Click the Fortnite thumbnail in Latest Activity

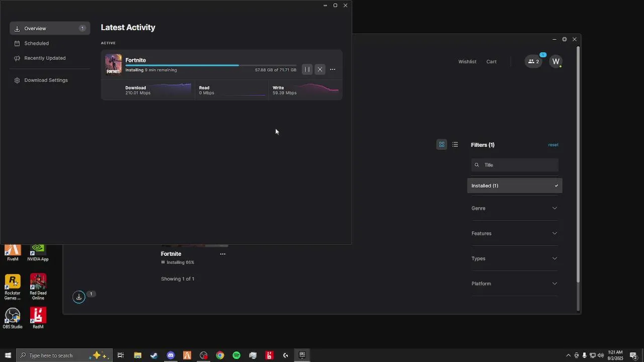[x=113, y=64]
